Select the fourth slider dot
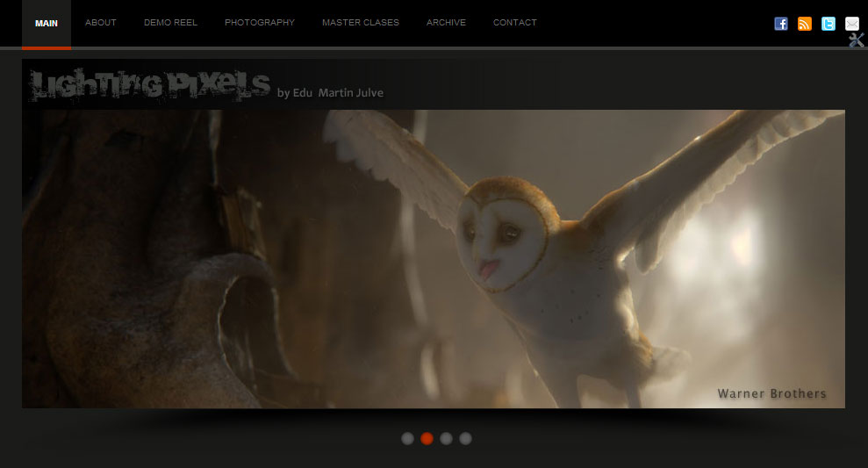Image resolution: width=868 pixels, height=468 pixels. click(465, 439)
